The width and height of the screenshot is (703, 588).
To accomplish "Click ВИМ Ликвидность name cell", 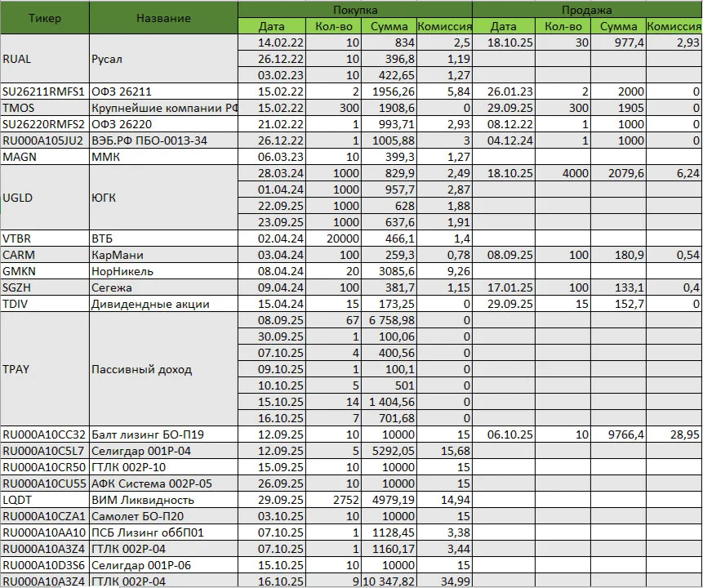I will pos(163,500).
